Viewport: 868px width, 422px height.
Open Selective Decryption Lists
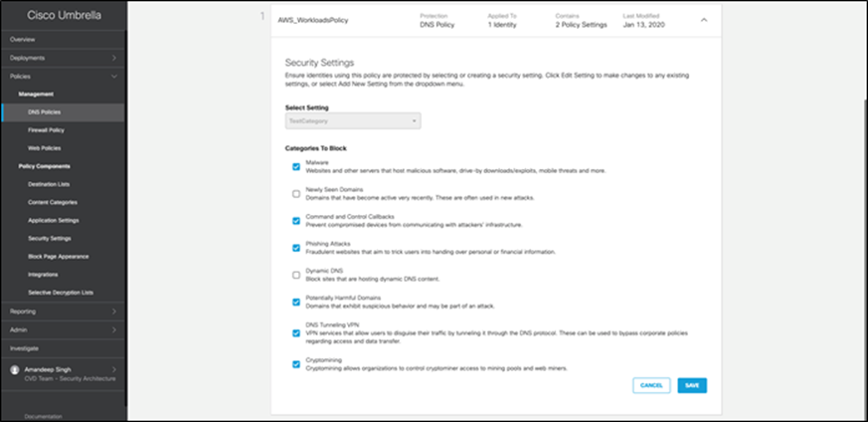(61, 293)
